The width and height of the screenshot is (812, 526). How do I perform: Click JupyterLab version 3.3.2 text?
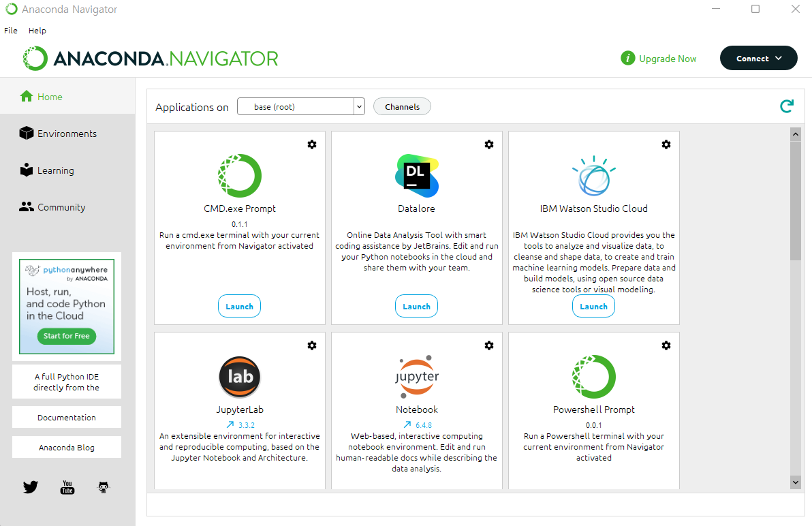point(247,425)
